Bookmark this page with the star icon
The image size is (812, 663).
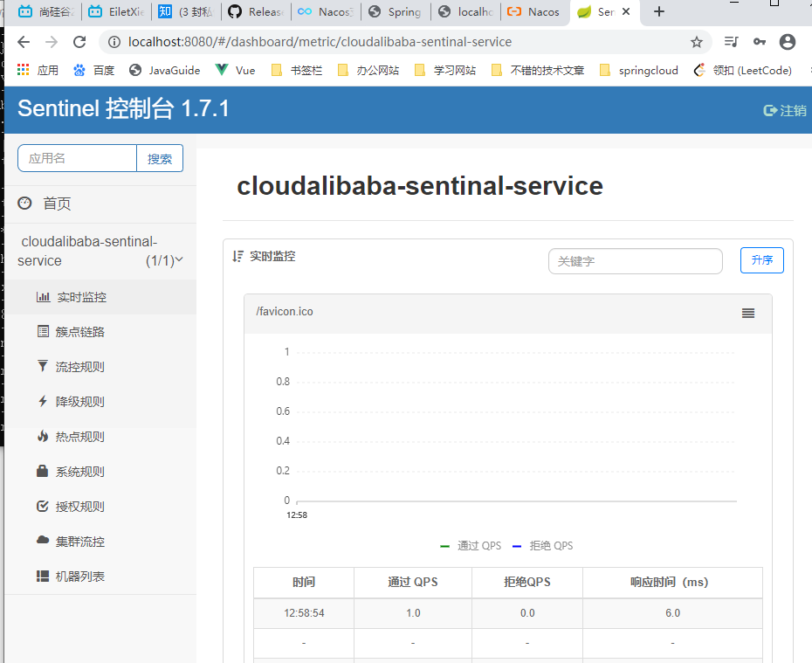(697, 42)
